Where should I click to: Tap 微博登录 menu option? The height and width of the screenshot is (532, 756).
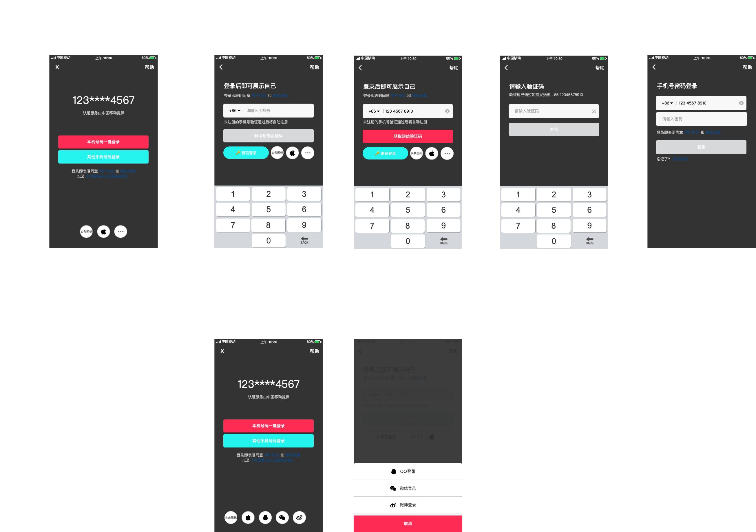[407, 500]
